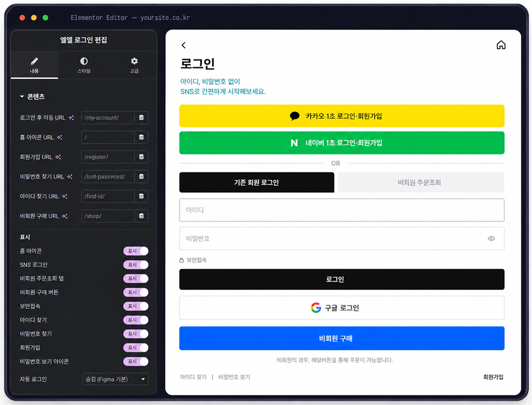
Task: Click sparkle icon beside 회원가입 URL label
Action: (58, 157)
